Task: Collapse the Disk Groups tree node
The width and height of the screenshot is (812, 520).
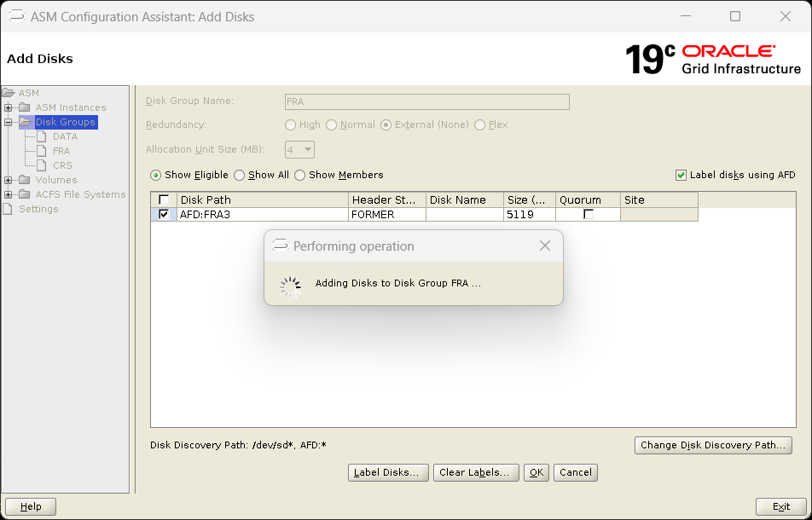Action: 9,122
